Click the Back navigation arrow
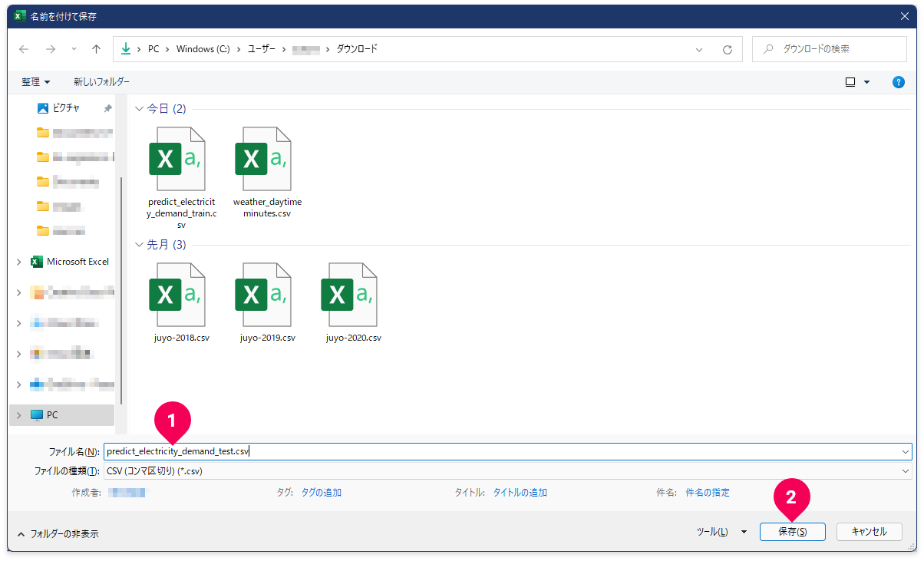This screenshot has width=924, height=561. pyautogui.click(x=24, y=49)
